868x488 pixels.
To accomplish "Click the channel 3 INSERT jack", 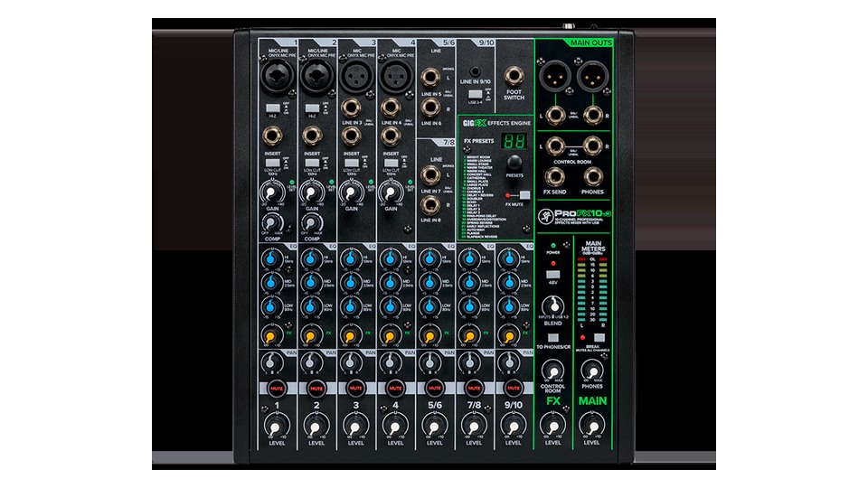I will coord(351,136).
